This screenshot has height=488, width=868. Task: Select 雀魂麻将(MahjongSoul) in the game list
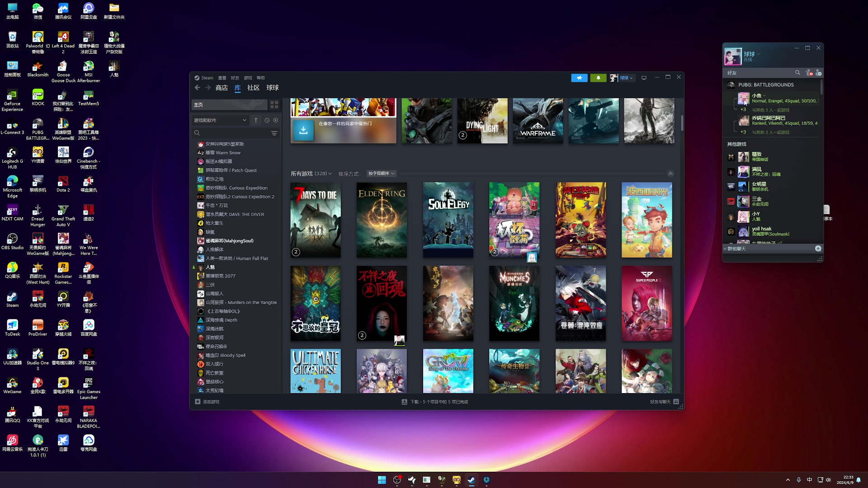[230, 241]
